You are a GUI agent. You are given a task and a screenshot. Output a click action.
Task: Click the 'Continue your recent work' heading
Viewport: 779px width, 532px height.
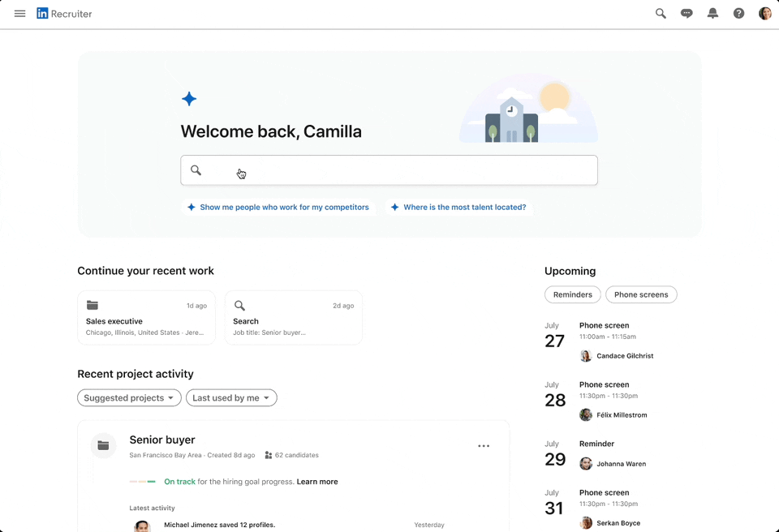click(x=145, y=271)
